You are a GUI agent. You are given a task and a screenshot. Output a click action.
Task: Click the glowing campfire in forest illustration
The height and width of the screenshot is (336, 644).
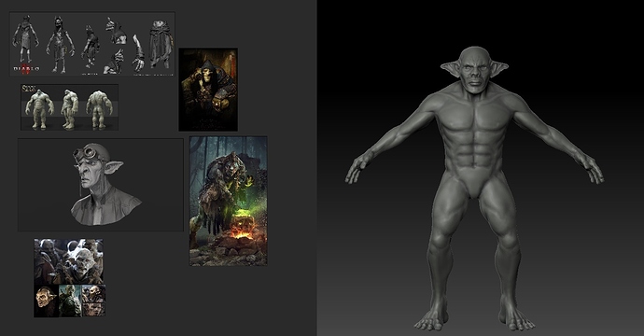pos(242,230)
